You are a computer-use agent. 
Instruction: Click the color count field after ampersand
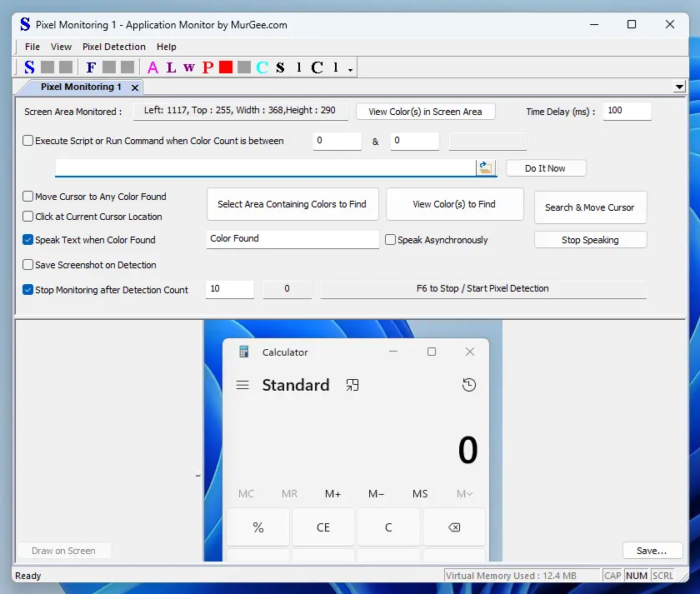[415, 141]
